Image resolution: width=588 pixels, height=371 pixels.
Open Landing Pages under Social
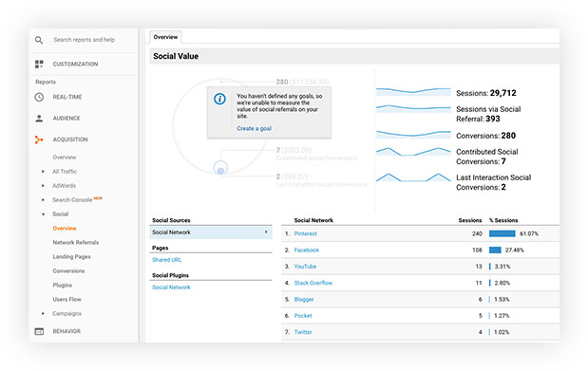tap(71, 257)
